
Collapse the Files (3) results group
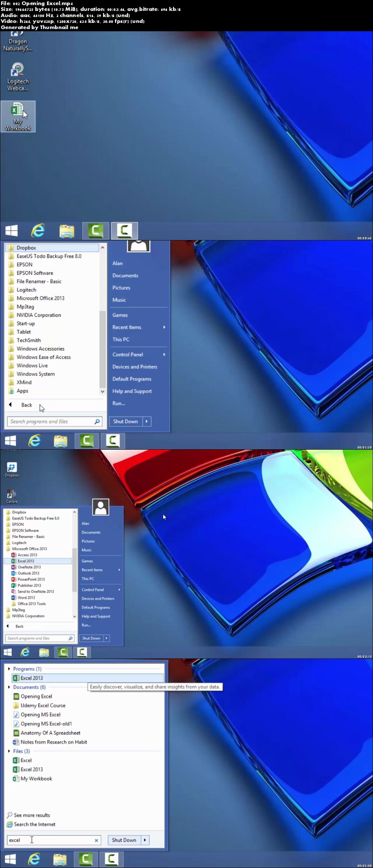click(x=9, y=751)
